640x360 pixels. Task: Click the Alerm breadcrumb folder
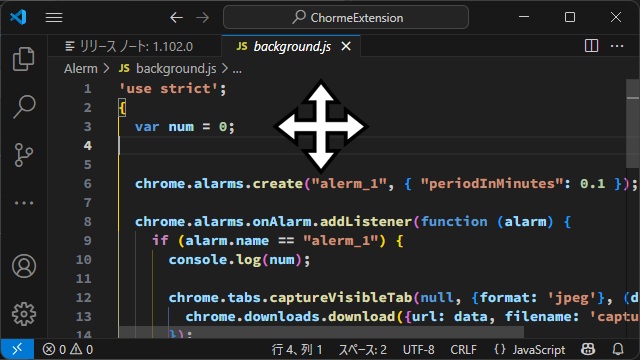pyautogui.click(x=81, y=69)
